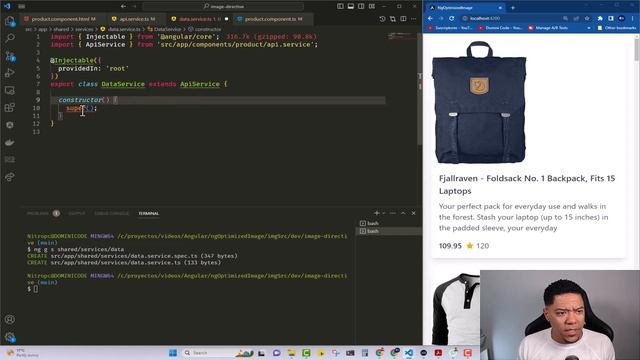Open the editor timeline history icon
The height and width of the screenshot is (360, 640).
[x=382, y=19]
